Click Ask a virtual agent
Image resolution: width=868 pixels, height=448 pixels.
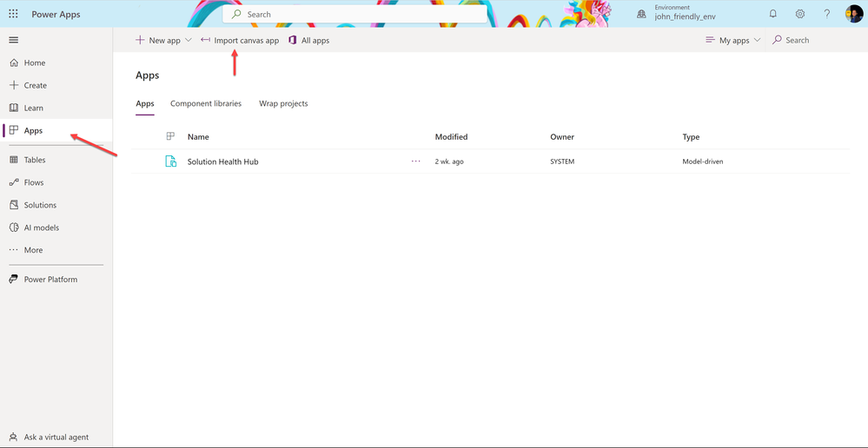click(x=56, y=437)
